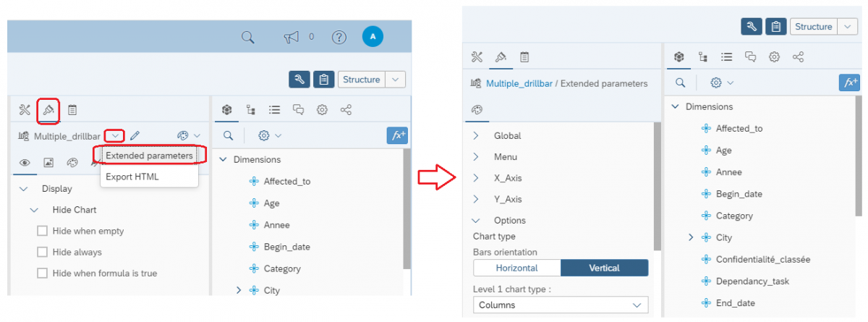Open the palette color dropdown near Multiple_drillbar

[x=188, y=135]
